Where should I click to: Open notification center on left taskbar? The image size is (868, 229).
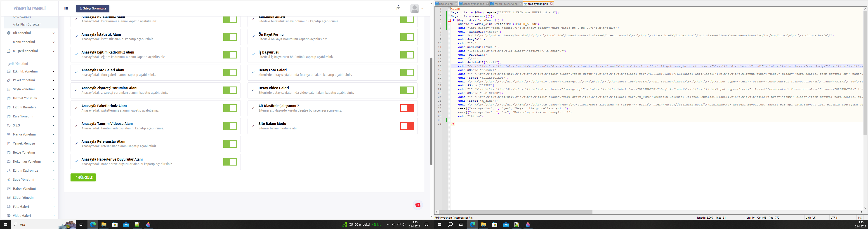426,224
